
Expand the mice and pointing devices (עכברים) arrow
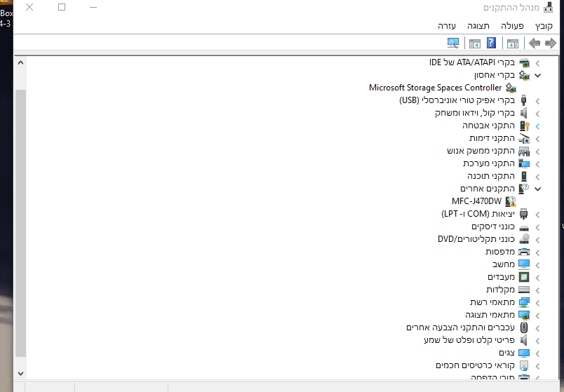537,328
